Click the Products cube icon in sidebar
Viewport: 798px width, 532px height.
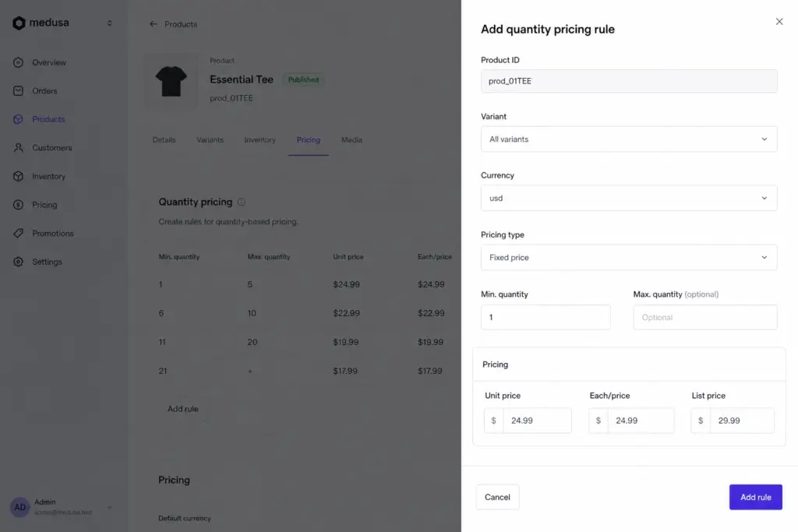(19, 119)
